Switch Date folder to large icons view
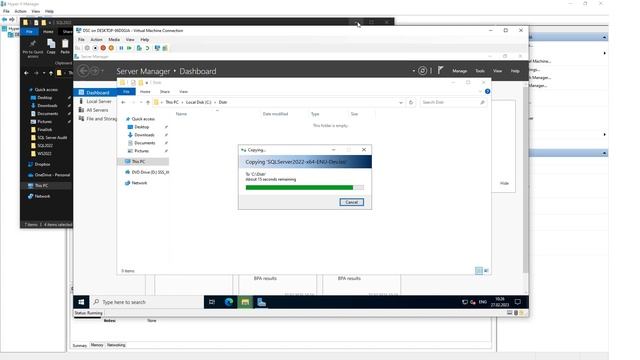This screenshot has height=360, width=640. point(486,271)
